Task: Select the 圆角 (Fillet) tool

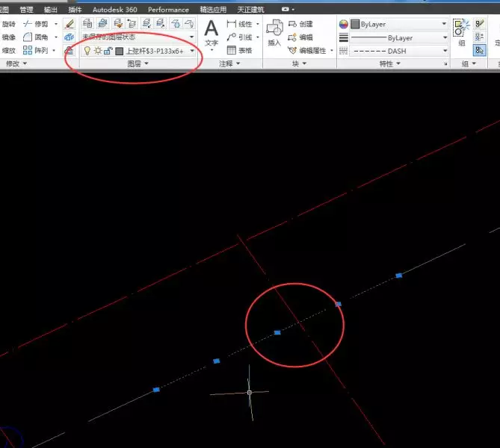Action: coord(28,37)
